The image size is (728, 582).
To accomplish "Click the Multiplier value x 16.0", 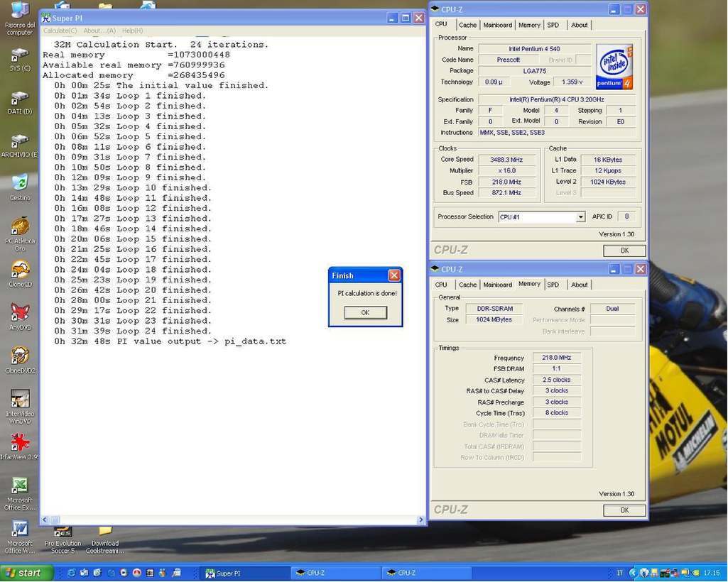I will (506, 171).
